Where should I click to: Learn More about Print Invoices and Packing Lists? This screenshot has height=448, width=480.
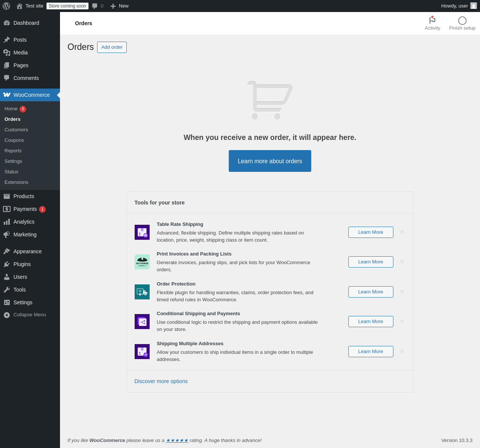(x=371, y=262)
